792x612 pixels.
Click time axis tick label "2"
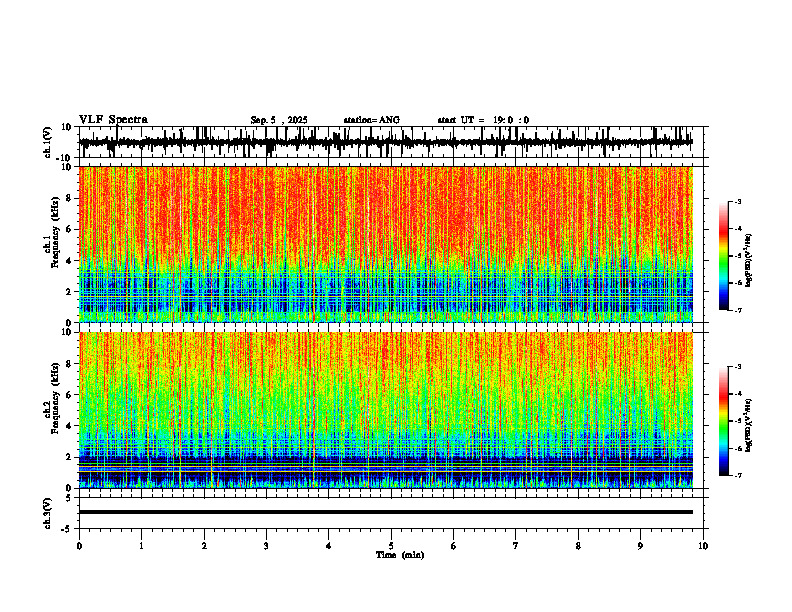204,546
